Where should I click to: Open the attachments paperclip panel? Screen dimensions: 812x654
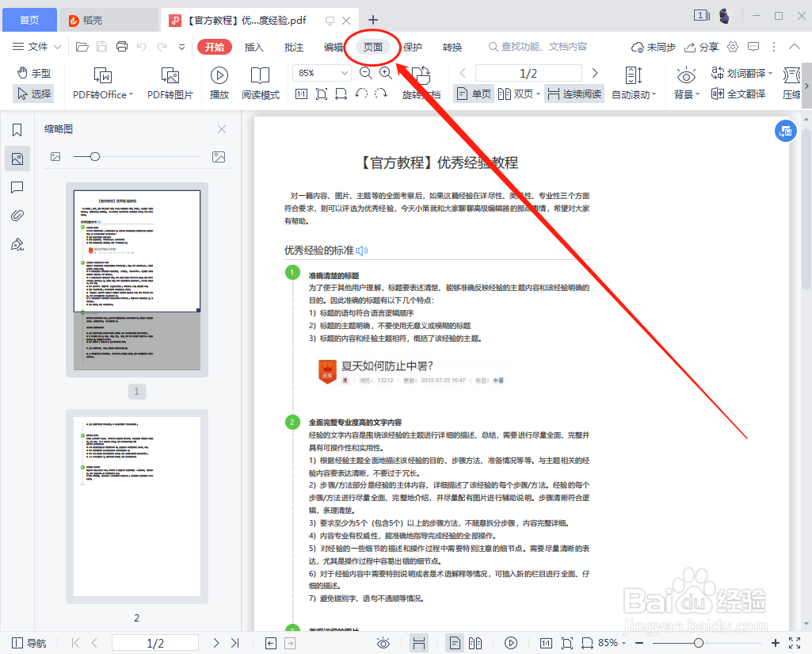[17, 216]
